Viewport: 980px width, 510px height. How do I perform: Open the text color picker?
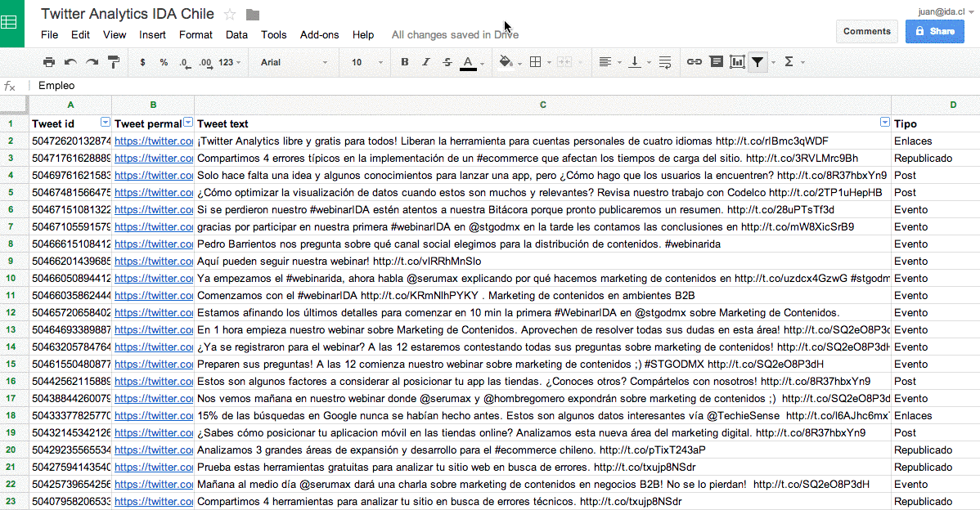coord(469,61)
